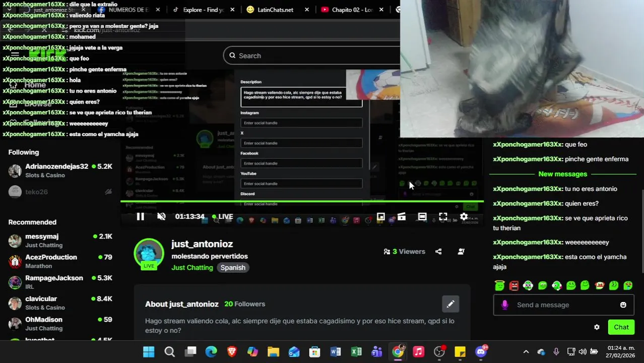
Task: Open Discord from the taskbar
Action: tap(481, 352)
